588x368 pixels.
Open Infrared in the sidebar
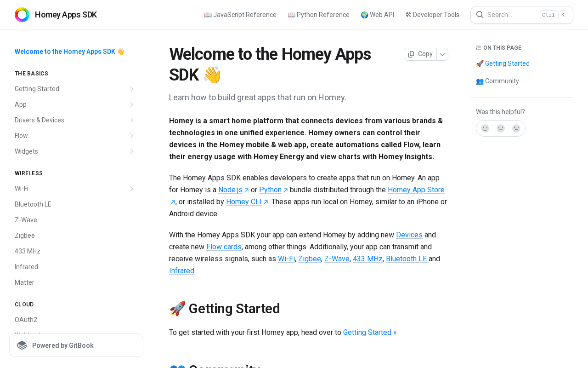(26, 267)
